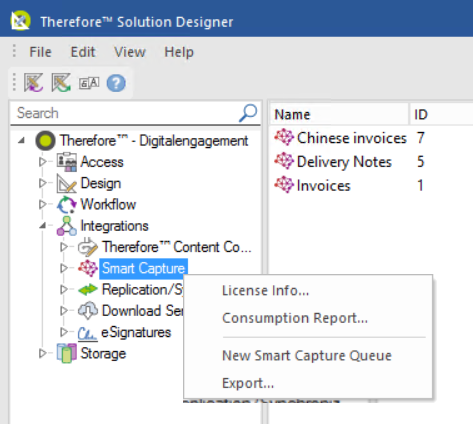
Task: Select Consumption Report from context menu
Action: 295,318
